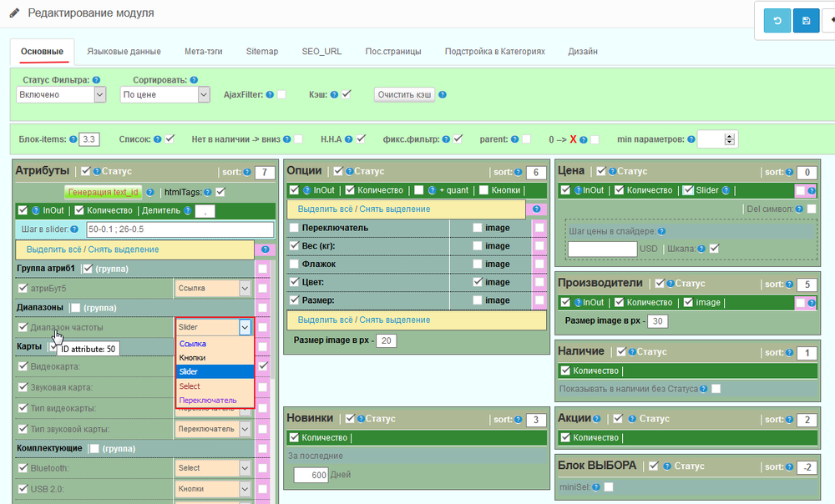Select Ссылка in dropdown list
835x504 pixels.
point(215,344)
